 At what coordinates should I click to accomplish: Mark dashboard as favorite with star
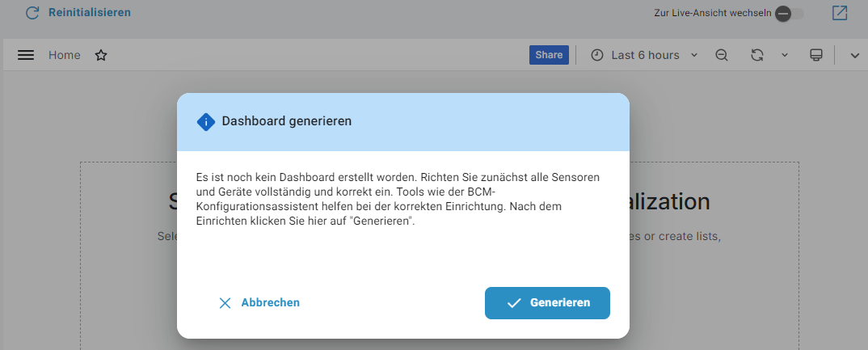click(x=101, y=55)
